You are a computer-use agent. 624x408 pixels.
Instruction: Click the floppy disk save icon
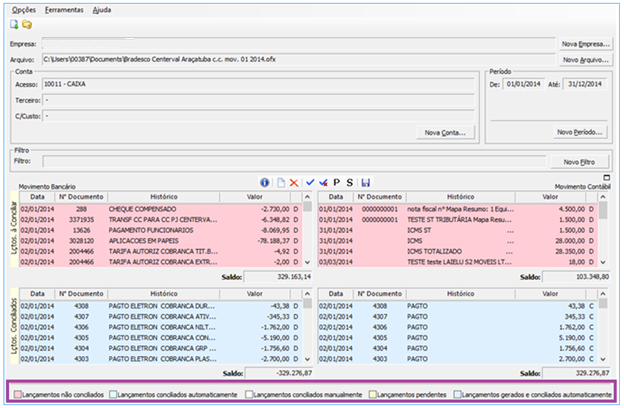[366, 183]
